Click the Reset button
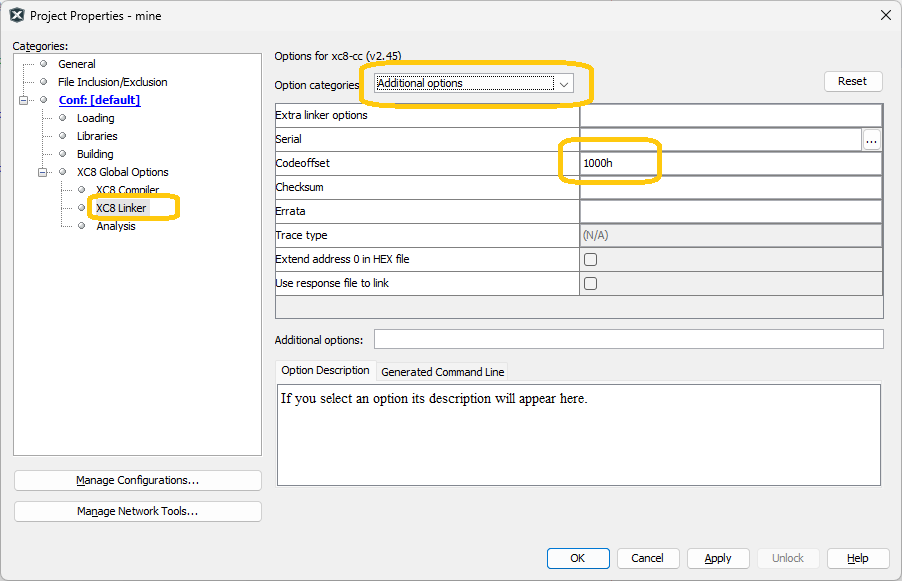This screenshot has height=581, width=902. coord(853,81)
